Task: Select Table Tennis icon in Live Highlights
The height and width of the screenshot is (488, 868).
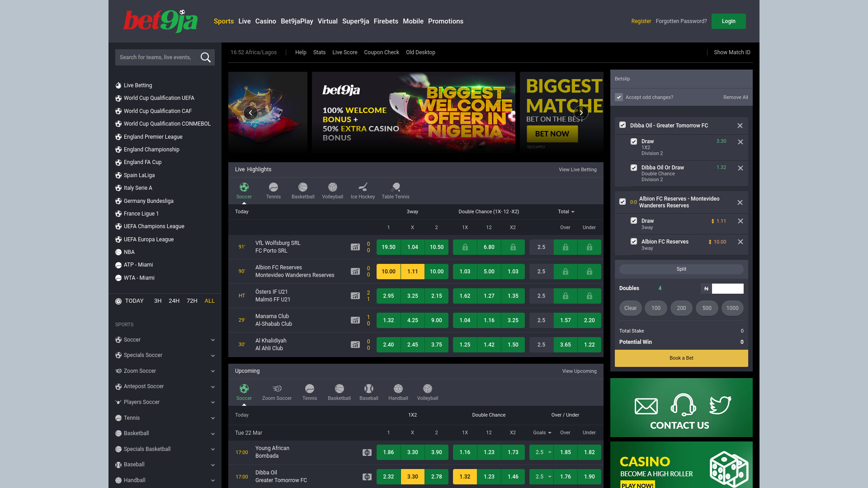Action: point(396,187)
